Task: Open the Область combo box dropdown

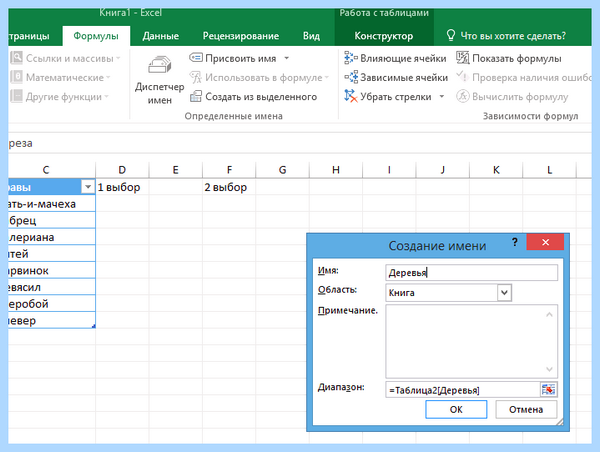Action: (504, 293)
